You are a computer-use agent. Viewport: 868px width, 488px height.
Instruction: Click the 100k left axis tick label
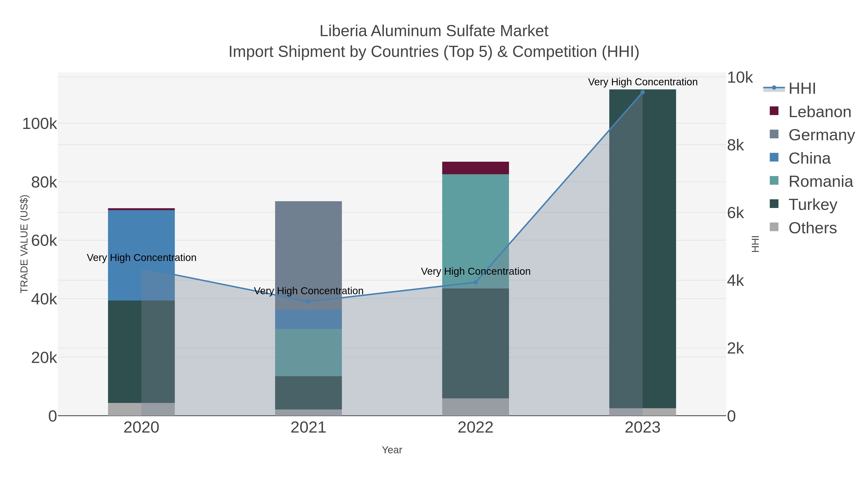40,124
